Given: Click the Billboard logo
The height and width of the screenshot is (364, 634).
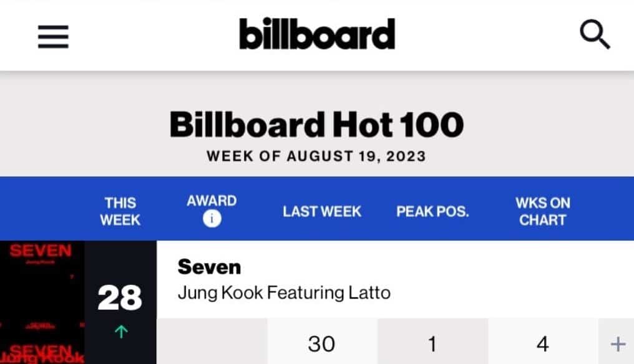Looking at the screenshot, I should point(317,34).
